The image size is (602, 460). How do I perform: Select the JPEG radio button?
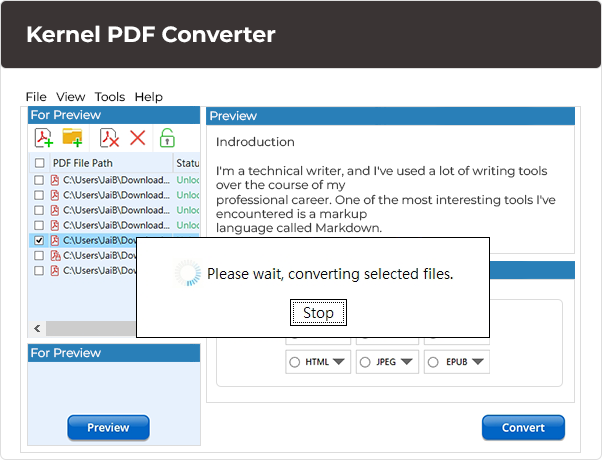point(365,362)
